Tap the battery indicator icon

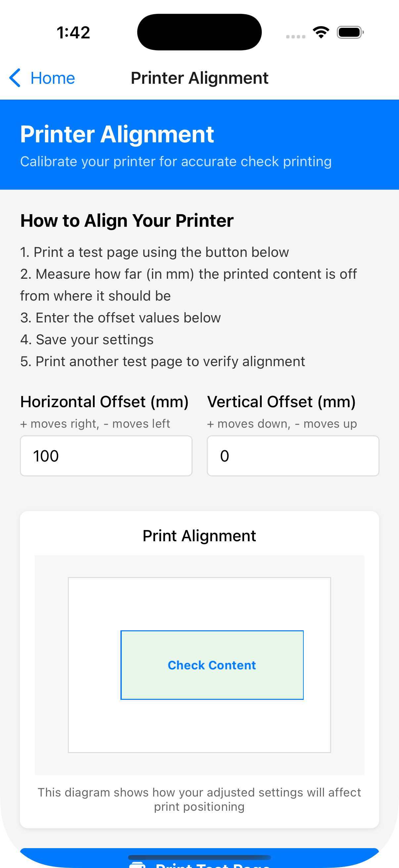pyautogui.click(x=350, y=32)
